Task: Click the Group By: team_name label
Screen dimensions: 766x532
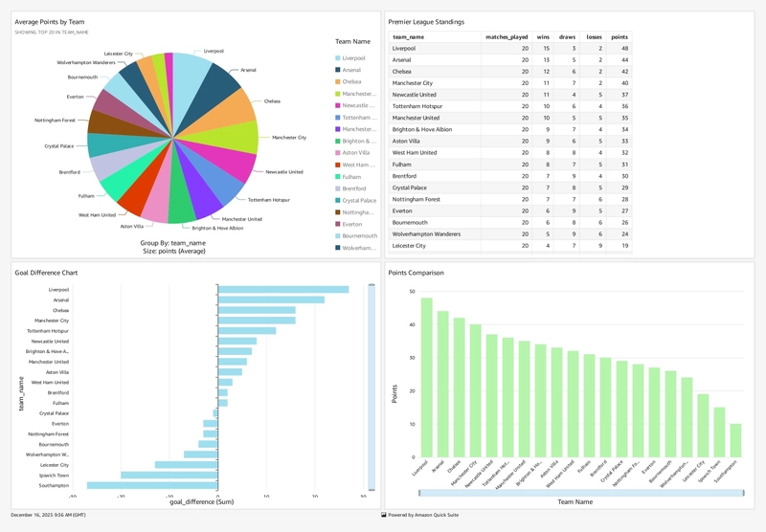Action: [x=173, y=243]
